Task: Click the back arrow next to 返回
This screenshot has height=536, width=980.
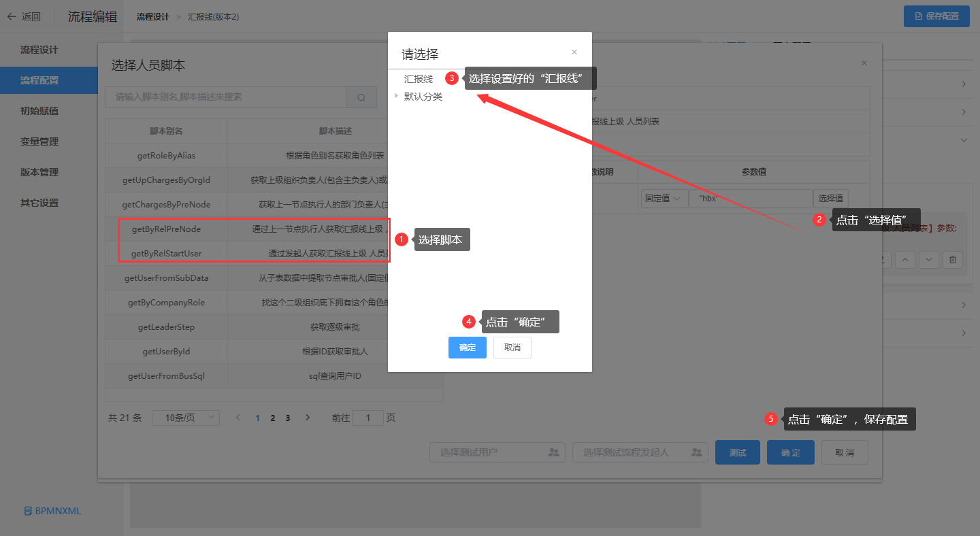Action: [12, 16]
